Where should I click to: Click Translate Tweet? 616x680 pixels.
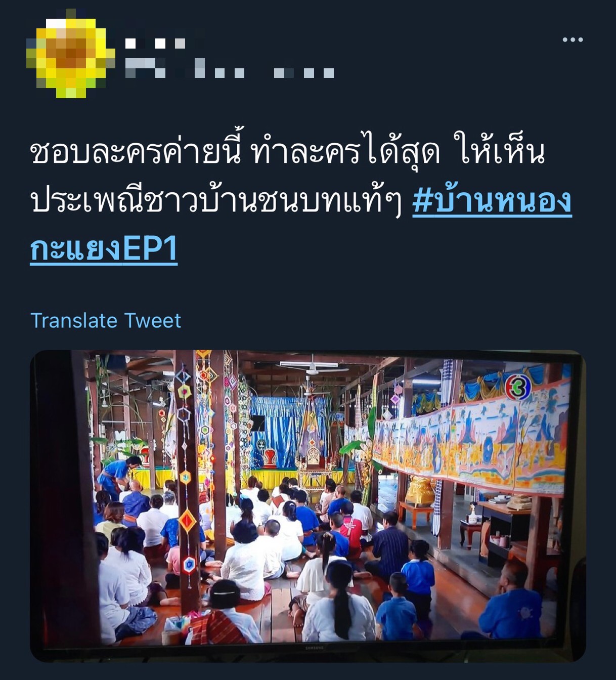pos(106,320)
